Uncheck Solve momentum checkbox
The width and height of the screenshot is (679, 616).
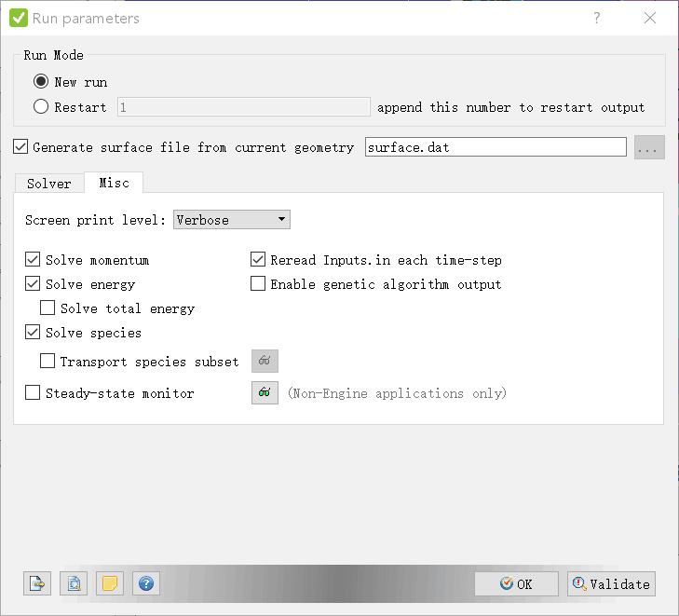[x=33, y=259]
